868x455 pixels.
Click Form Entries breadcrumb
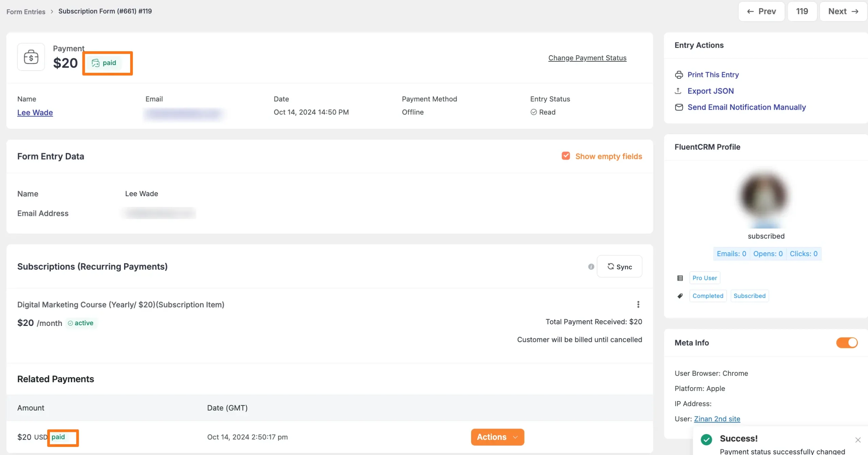coord(26,12)
